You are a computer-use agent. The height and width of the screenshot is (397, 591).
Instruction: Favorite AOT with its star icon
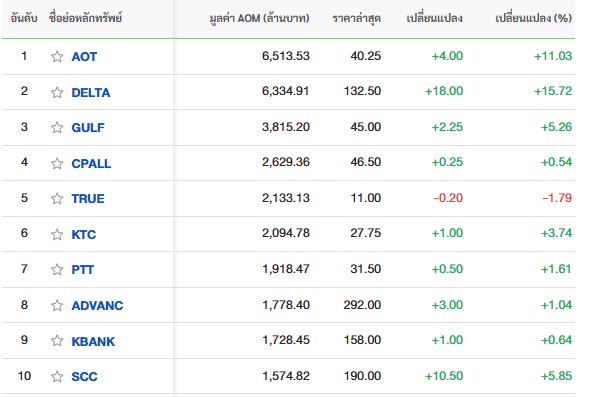(57, 57)
